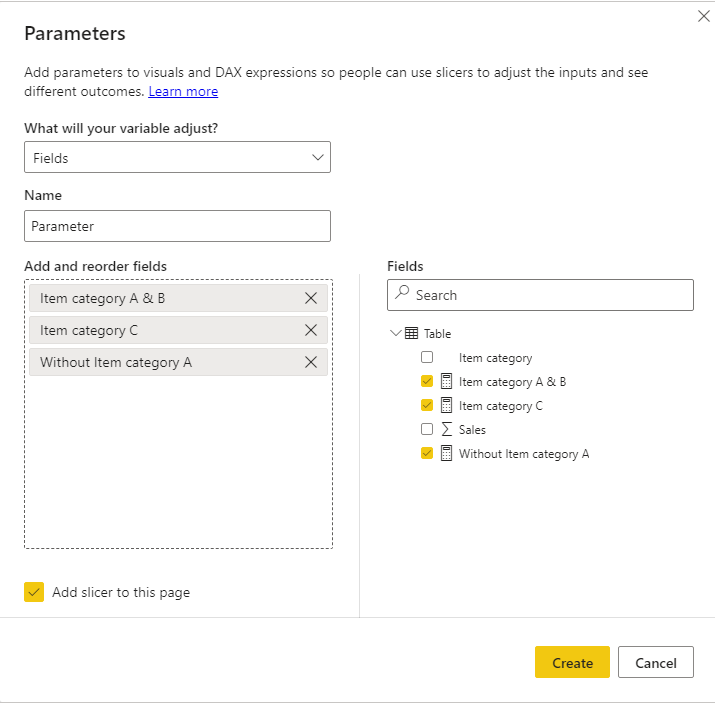Click Item category A & B field label in tree
The width and height of the screenshot is (715, 703).
[513, 382]
